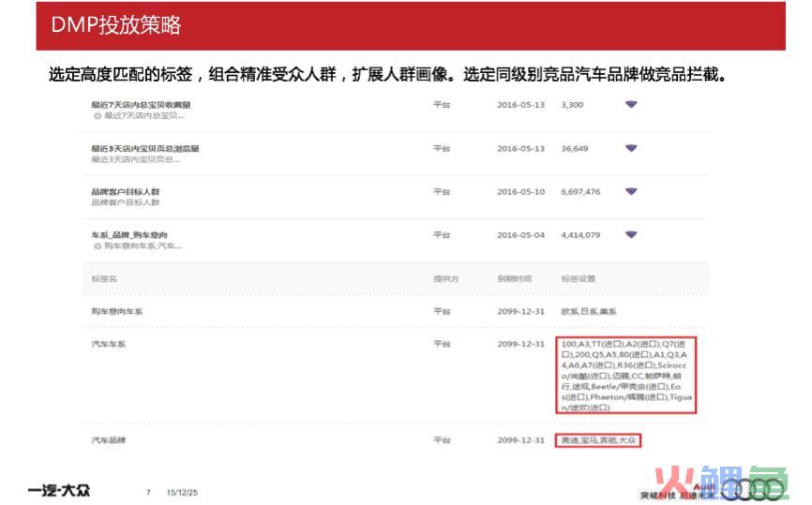This screenshot has height=505, width=812.
Task: Click the 欧系,日系,美系 tag setting
Action: 588,311
